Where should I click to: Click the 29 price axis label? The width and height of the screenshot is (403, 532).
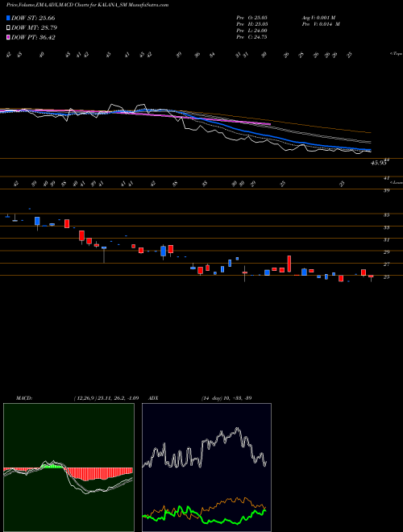pos(386,252)
